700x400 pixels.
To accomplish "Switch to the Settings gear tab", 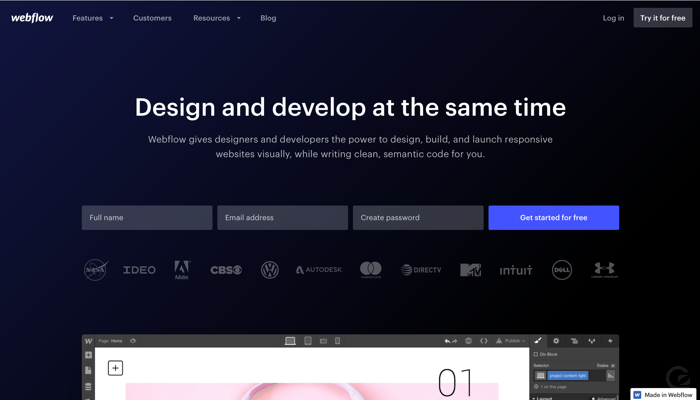I will click(x=556, y=341).
